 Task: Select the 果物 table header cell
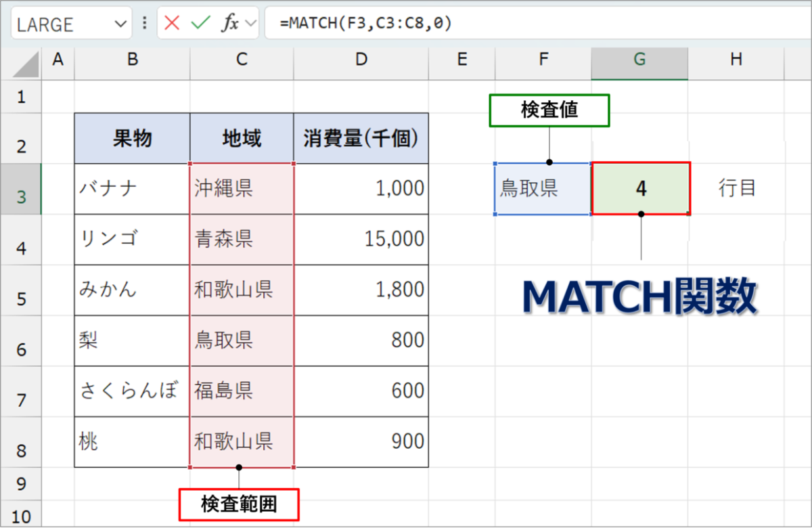(131, 138)
